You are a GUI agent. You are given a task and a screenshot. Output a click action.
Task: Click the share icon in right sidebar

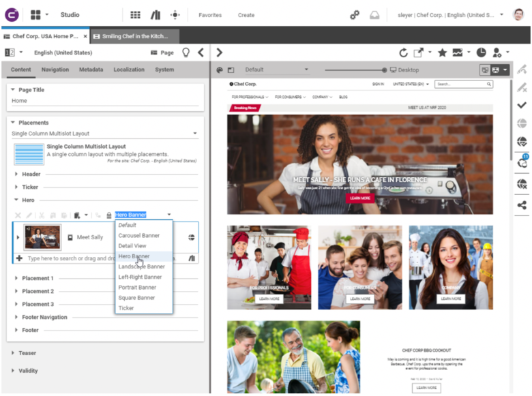click(522, 205)
